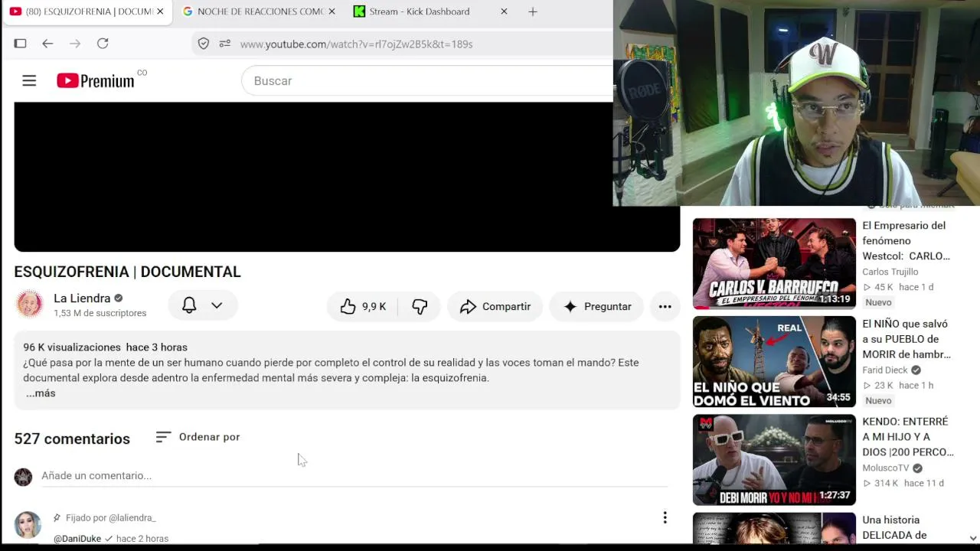980x551 pixels.
Task: Click the @DaniDuke username link
Action: click(x=77, y=539)
